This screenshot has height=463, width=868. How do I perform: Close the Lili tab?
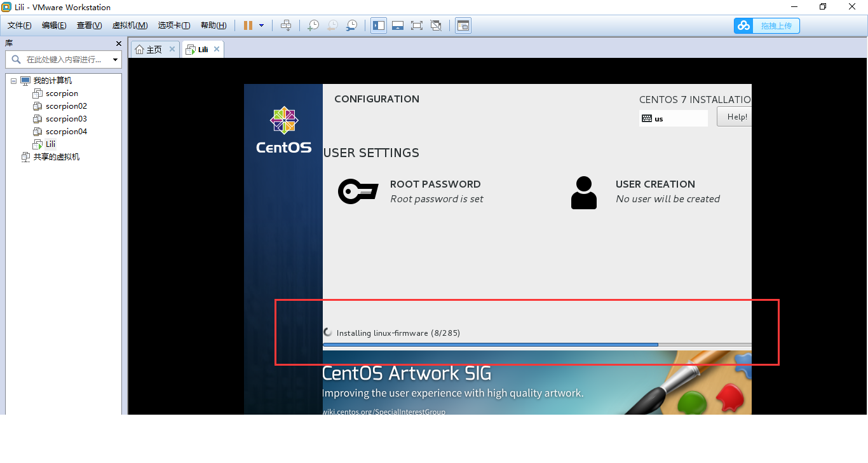(217, 49)
